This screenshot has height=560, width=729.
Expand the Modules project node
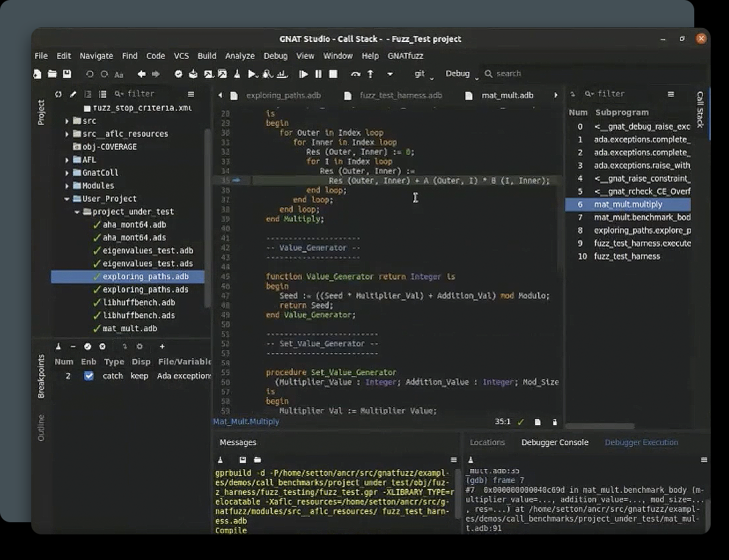(67, 186)
